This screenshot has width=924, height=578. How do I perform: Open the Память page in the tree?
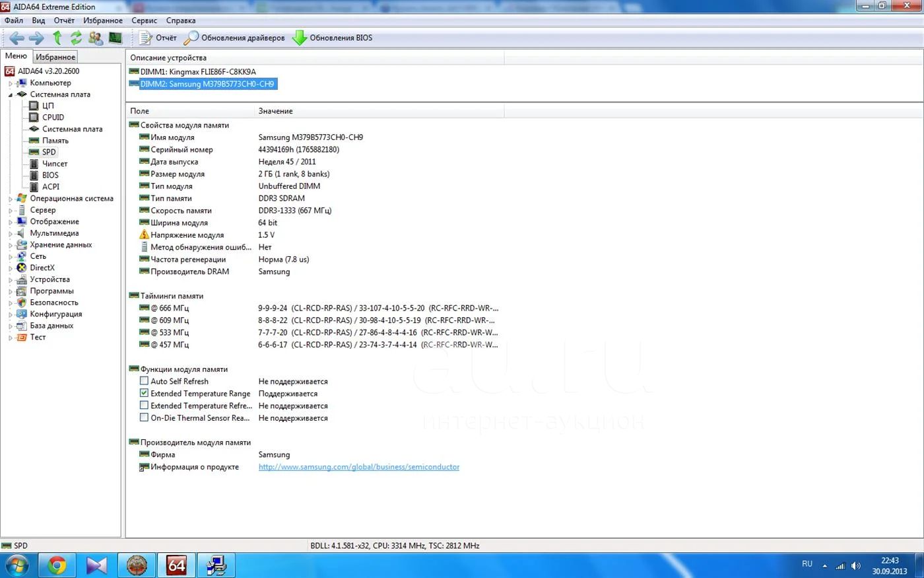[55, 141]
